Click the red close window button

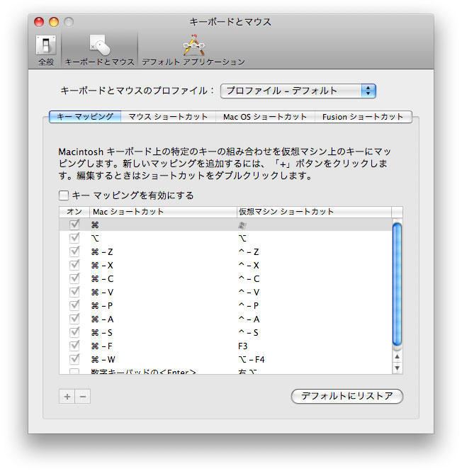39,22
